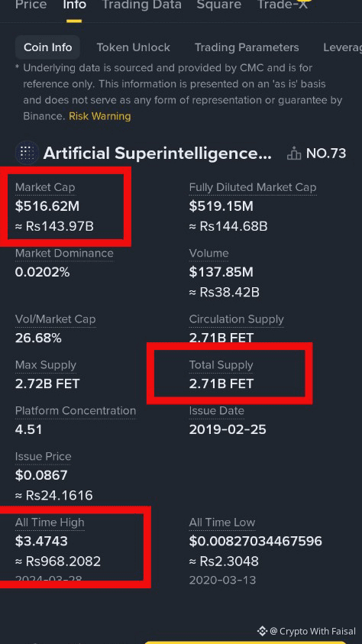Screen dimensions: 362x644
Task: Tap the Fully Diluted Market Cap label
Action: coord(253,187)
